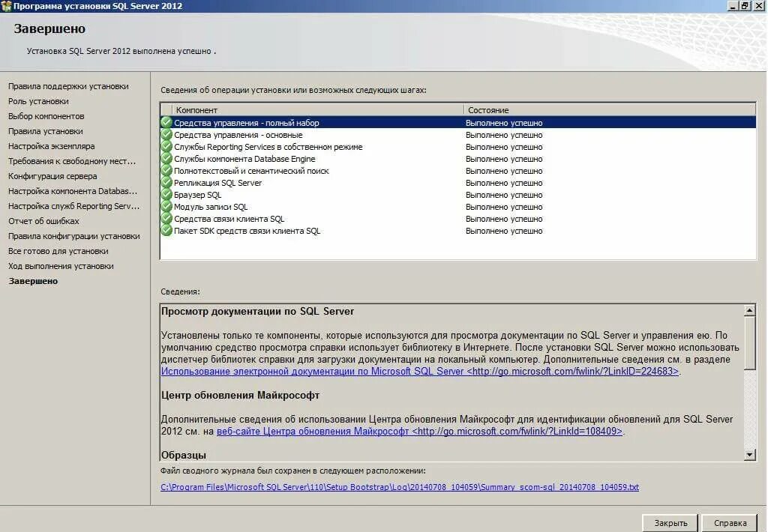The height and width of the screenshot is (532, 768).
Task: Click the Выбор компонентов step
Action: 46,116
